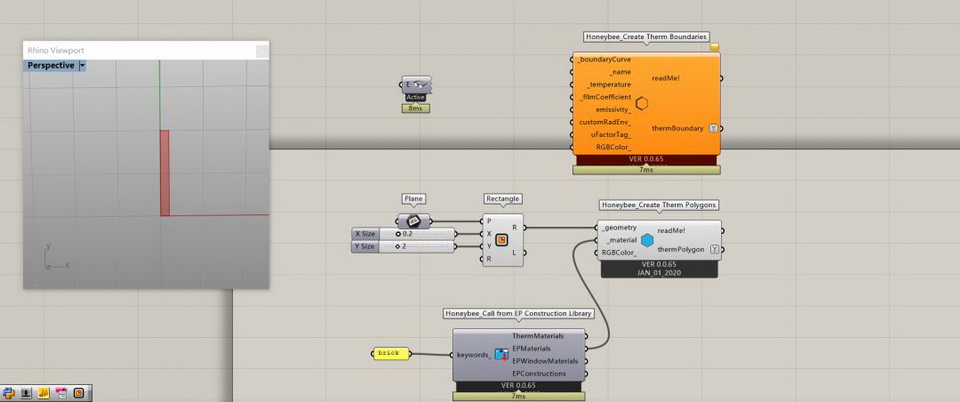
Task: Click the download arrow icon in bottom toolbar
Action: pyautogui.click(x=26, y=393)
